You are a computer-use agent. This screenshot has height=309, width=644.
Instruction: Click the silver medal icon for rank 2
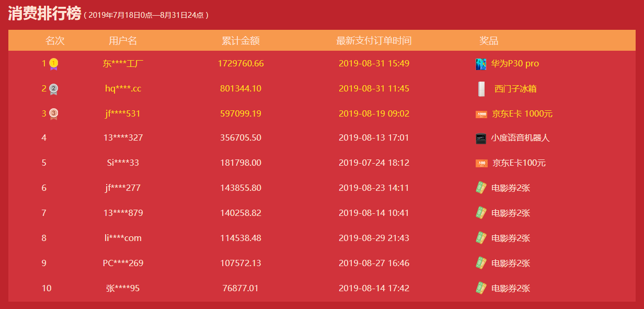click(53, 89)
